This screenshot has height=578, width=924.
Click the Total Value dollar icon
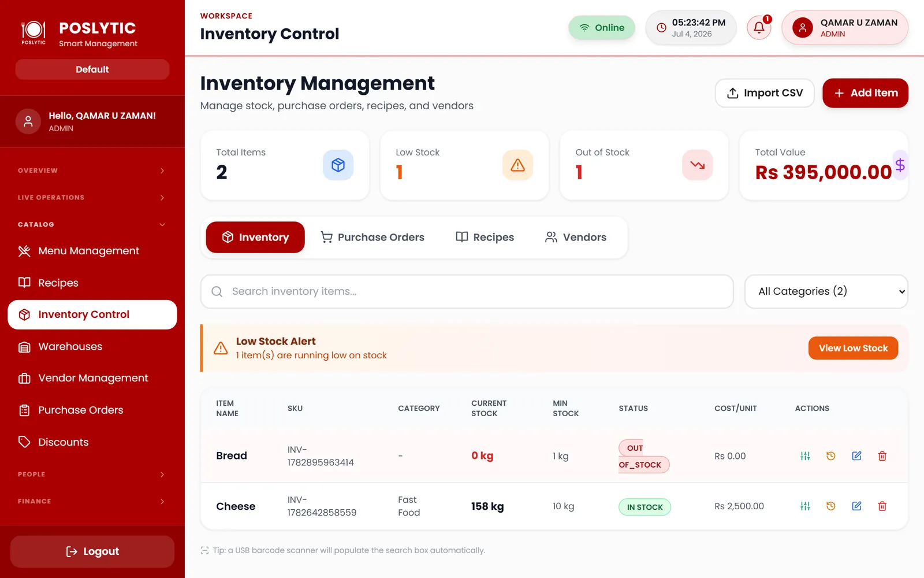[900, 165]
